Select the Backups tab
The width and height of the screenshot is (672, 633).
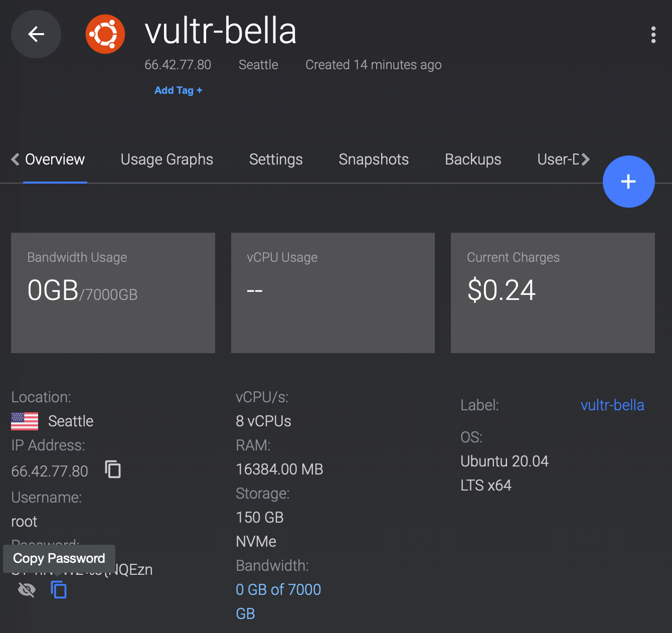pyautogui.click(x=473, y=160)
